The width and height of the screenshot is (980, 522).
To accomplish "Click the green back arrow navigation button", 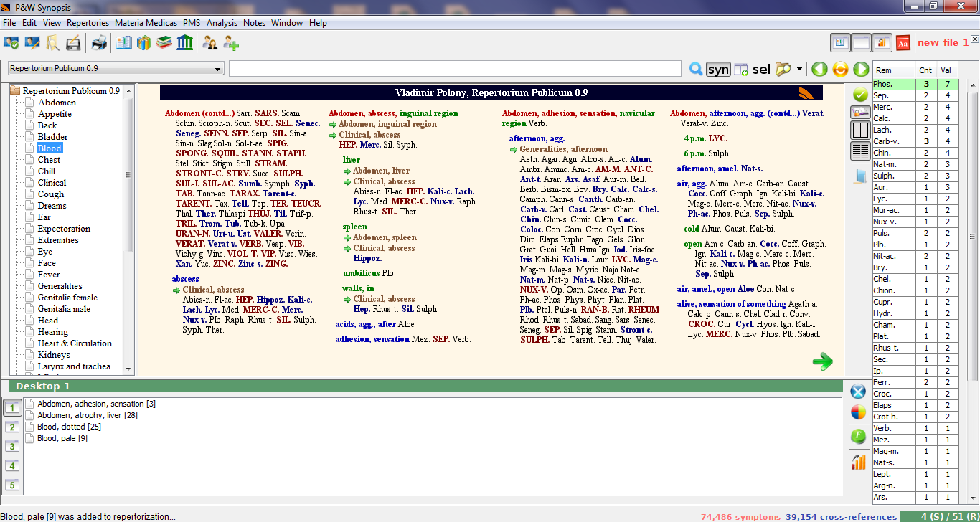I will [819, 69].
